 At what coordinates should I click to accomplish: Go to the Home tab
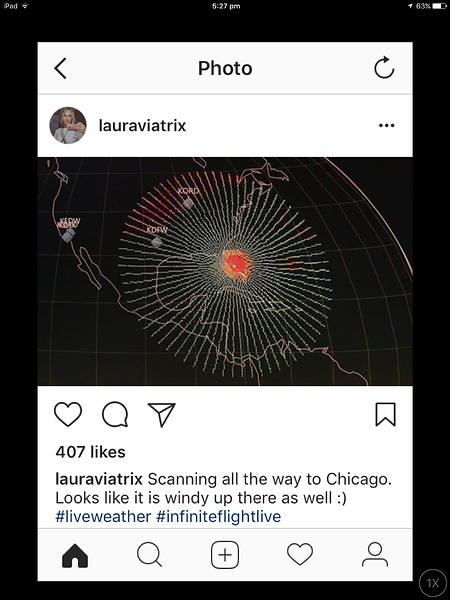tap(75, 555)
